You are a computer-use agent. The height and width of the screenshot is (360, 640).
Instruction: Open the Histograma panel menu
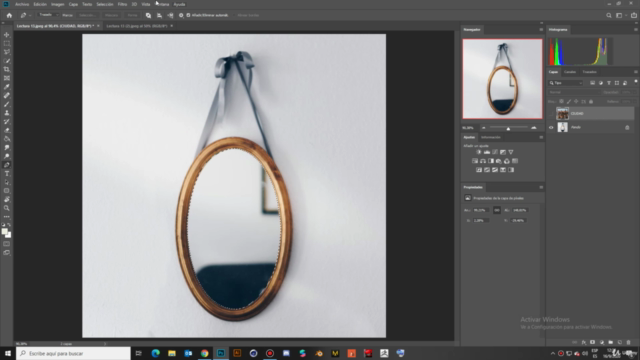[x=636, y=29]
